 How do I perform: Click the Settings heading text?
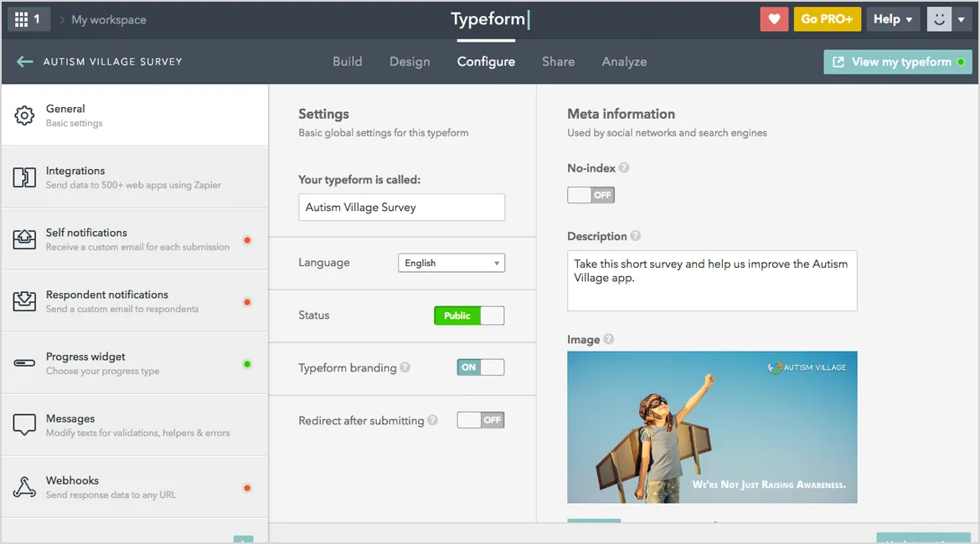324,114
